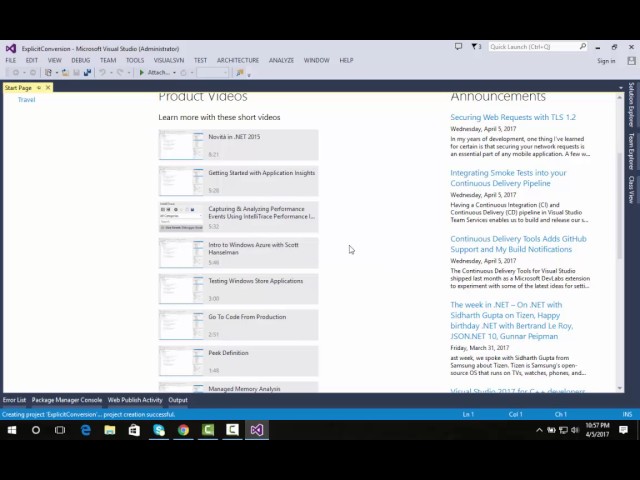This screenshot has height=480, width=640.
Task: Open the DEBUG menu
Action: pos(80,60)
